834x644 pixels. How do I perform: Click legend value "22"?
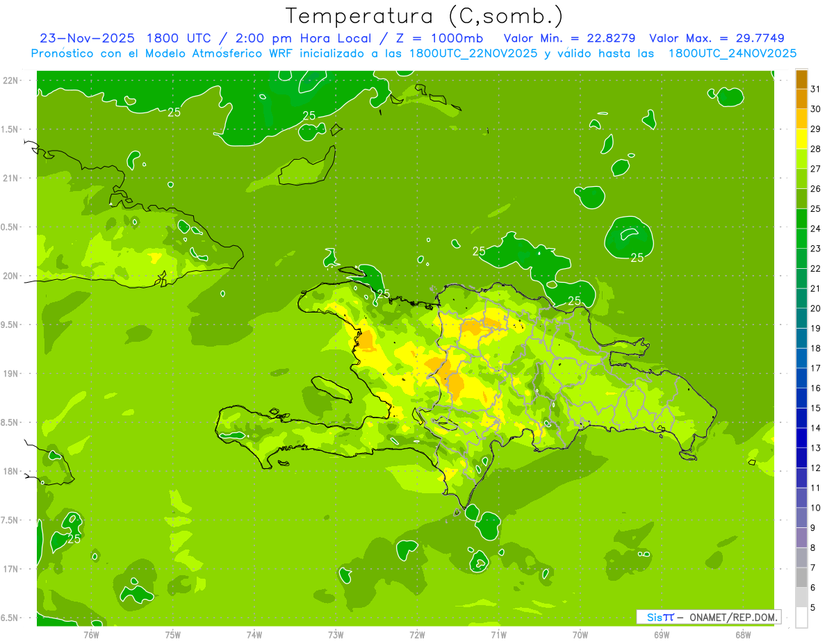pyautogui.click(x=816, y=268)
